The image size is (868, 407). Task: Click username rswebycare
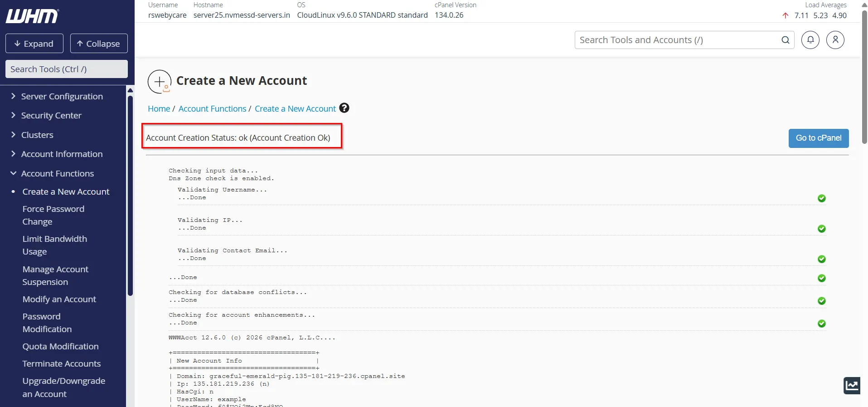167,15
